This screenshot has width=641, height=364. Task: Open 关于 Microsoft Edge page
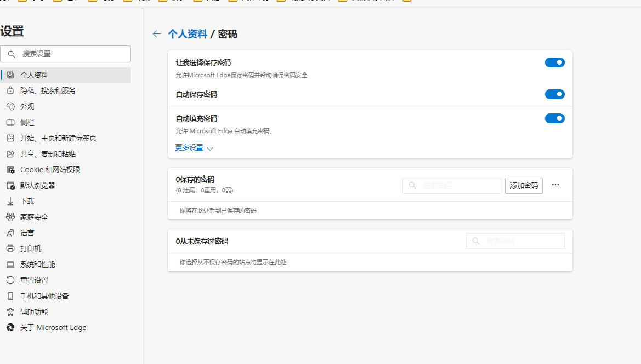(65, 328)
